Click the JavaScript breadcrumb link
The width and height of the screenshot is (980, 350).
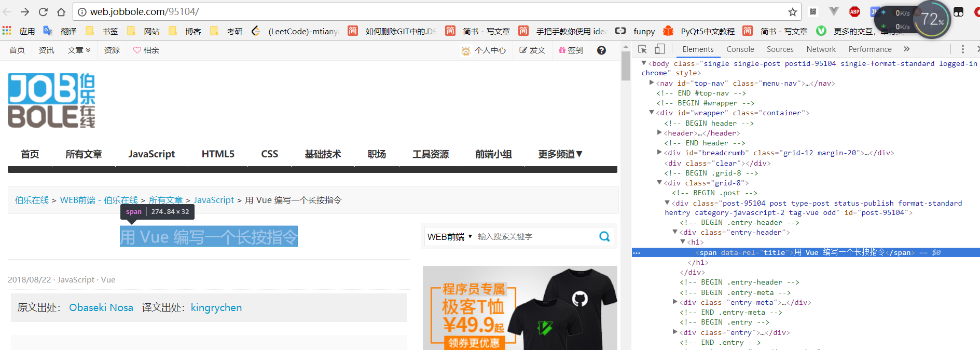(x=214, y=200)
